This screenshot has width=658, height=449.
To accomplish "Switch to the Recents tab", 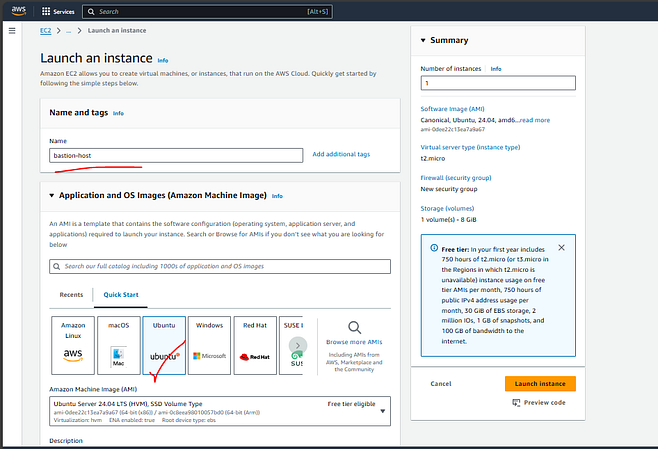I will tap(71, 295).
